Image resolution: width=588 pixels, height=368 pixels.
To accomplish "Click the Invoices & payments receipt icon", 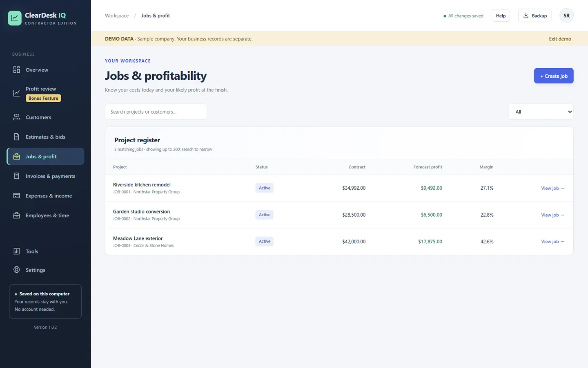I will (17, 176).
